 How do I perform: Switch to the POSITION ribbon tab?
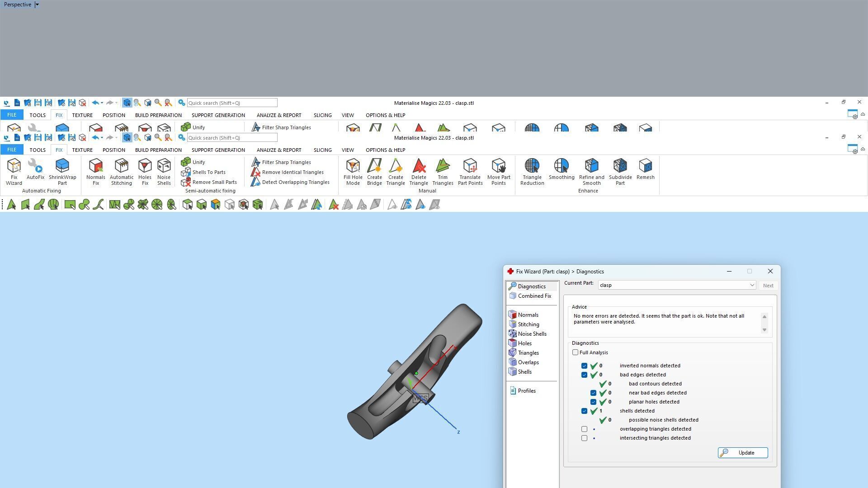click(x=113, y=150)
